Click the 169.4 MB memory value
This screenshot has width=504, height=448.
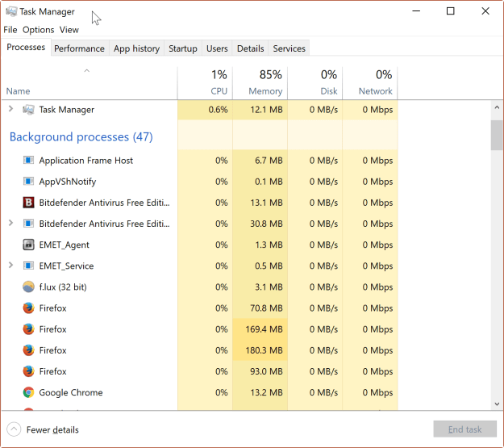point(264,329)
